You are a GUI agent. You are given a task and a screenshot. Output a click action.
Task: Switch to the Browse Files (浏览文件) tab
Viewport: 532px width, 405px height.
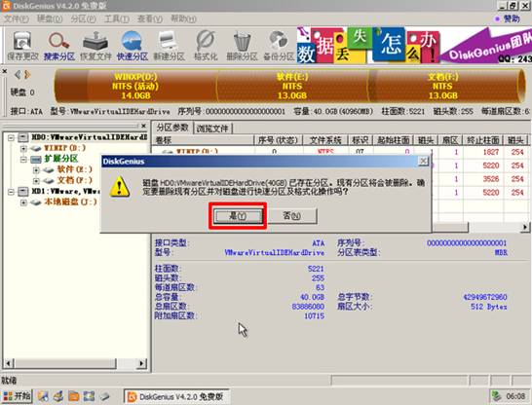pos(212,129)
